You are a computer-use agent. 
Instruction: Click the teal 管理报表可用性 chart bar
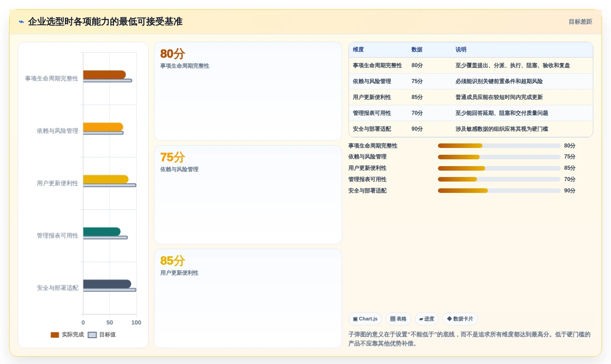(x=102, y=231)
